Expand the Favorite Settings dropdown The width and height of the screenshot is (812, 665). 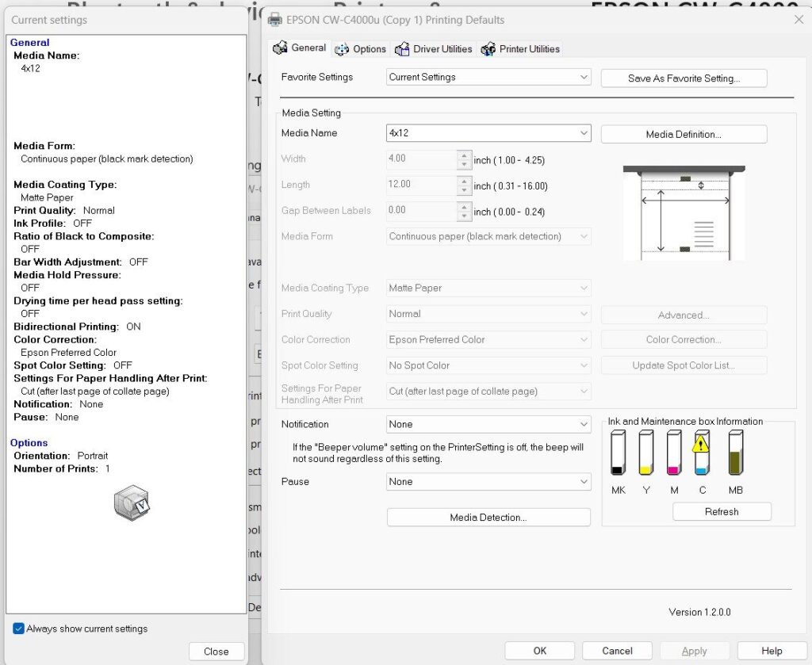[488, 77]
